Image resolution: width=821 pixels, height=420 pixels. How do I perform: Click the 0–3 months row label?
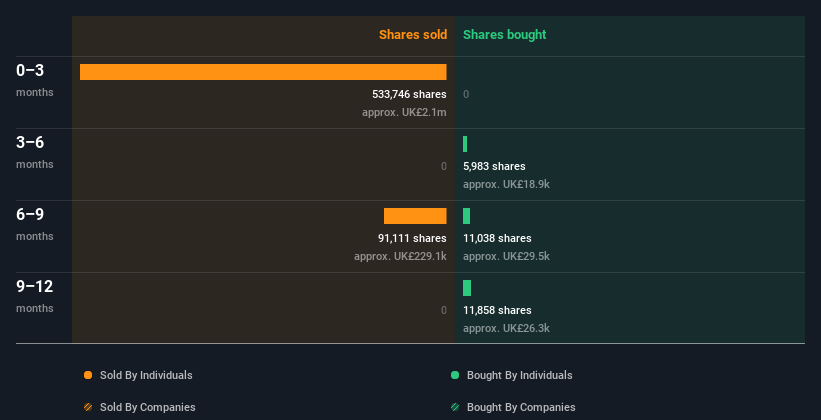(35, 80)
